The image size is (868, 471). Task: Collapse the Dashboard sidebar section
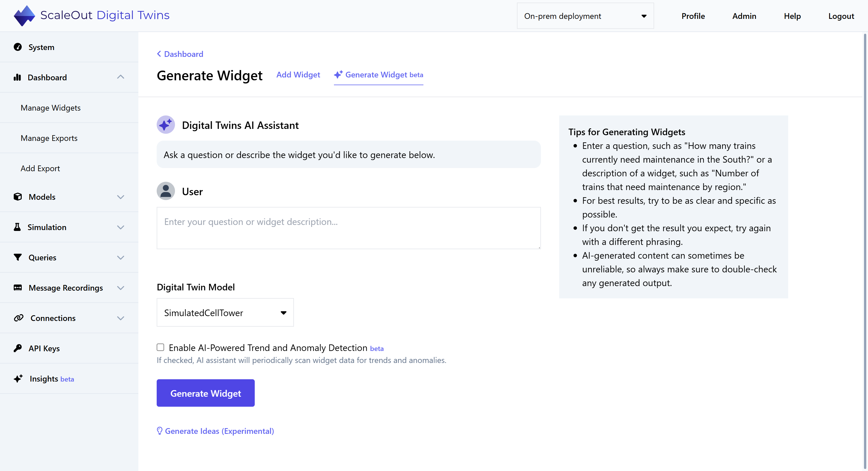point(121,77)
